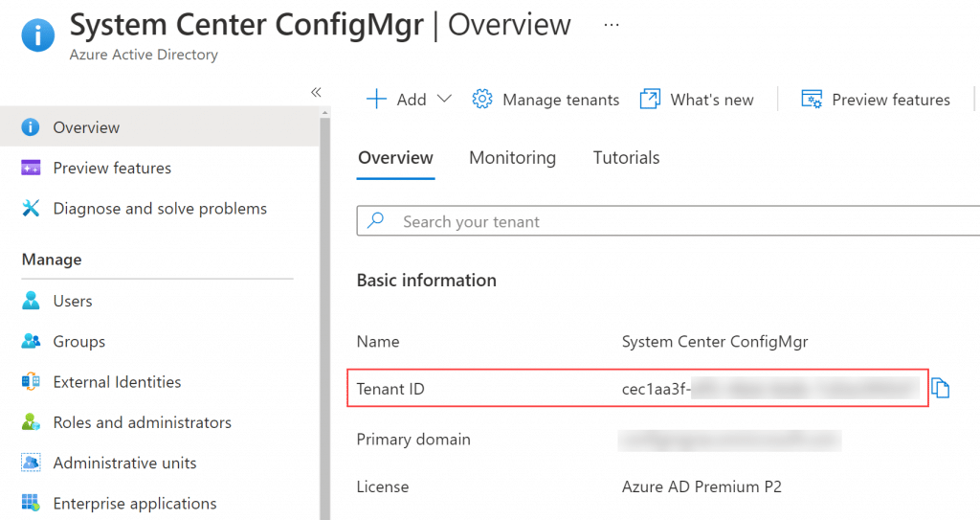Click the blue info icon beside the page title
980x520 pixels.
coord(38,35)
